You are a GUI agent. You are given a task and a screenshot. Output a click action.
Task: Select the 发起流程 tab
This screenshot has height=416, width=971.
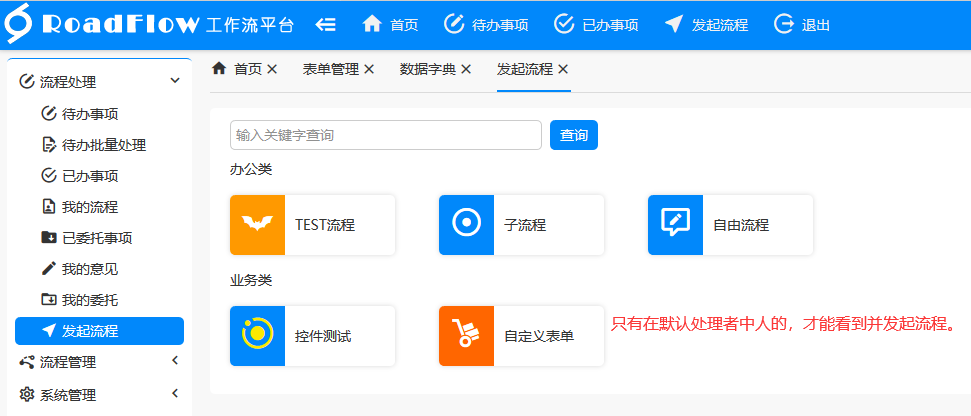[x=525, y=69]
